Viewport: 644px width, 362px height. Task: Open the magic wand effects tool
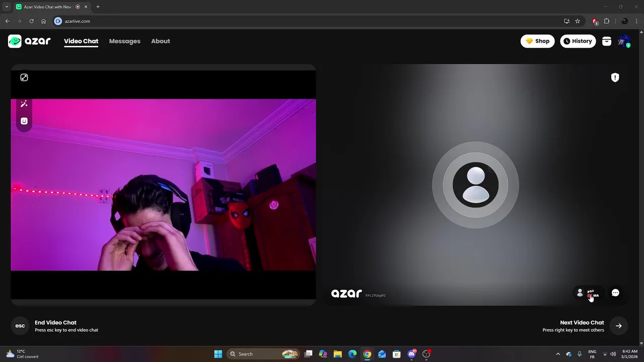pyautogui.click(x=24, y=104)
